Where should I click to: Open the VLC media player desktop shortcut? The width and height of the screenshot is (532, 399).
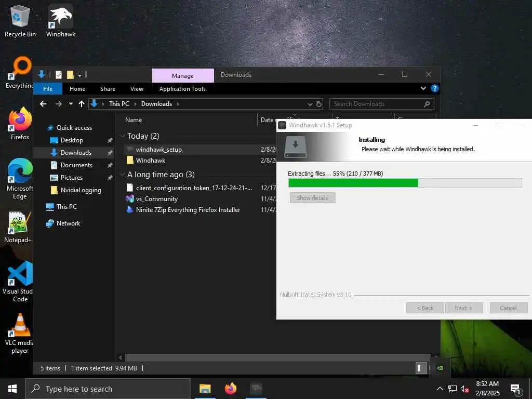[x=19, y=334]
